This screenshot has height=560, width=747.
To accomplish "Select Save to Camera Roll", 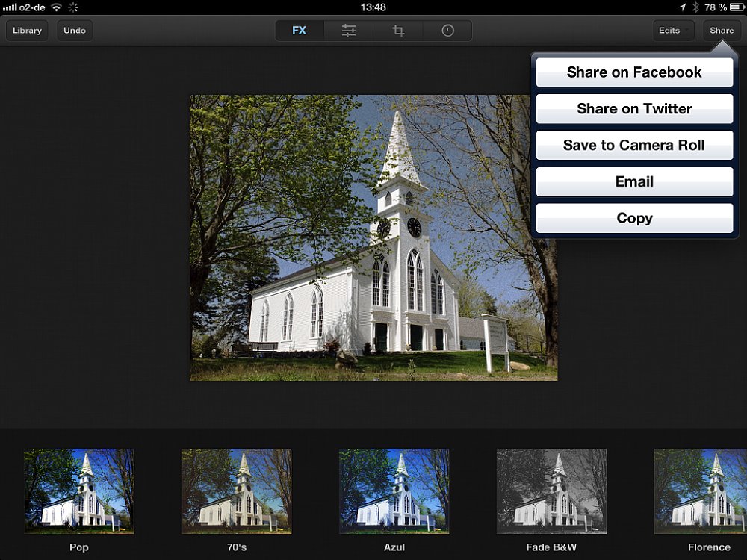I will [x=634, y=146].
